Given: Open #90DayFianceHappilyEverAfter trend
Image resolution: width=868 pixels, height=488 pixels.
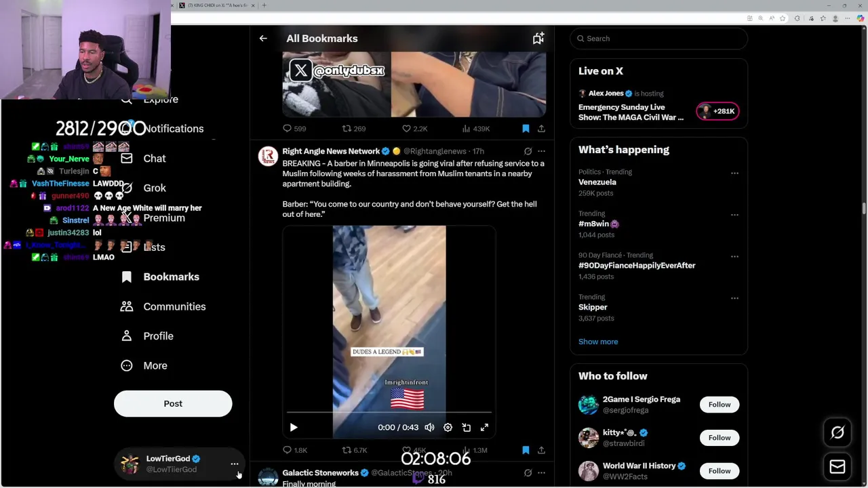Looking at the screenshot, I should [637, 266].
